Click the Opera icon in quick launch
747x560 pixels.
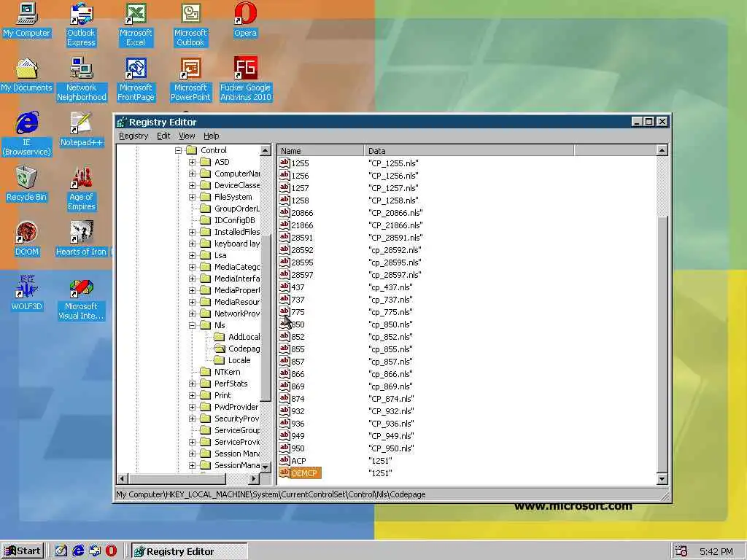tap(111, 551)
